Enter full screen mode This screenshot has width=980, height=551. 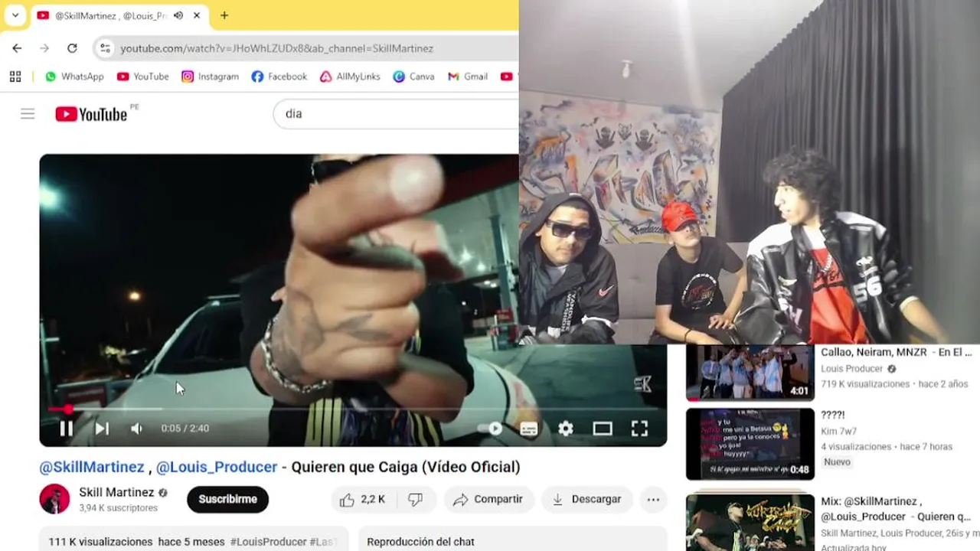pyautogui.click(x=639, y=429)
